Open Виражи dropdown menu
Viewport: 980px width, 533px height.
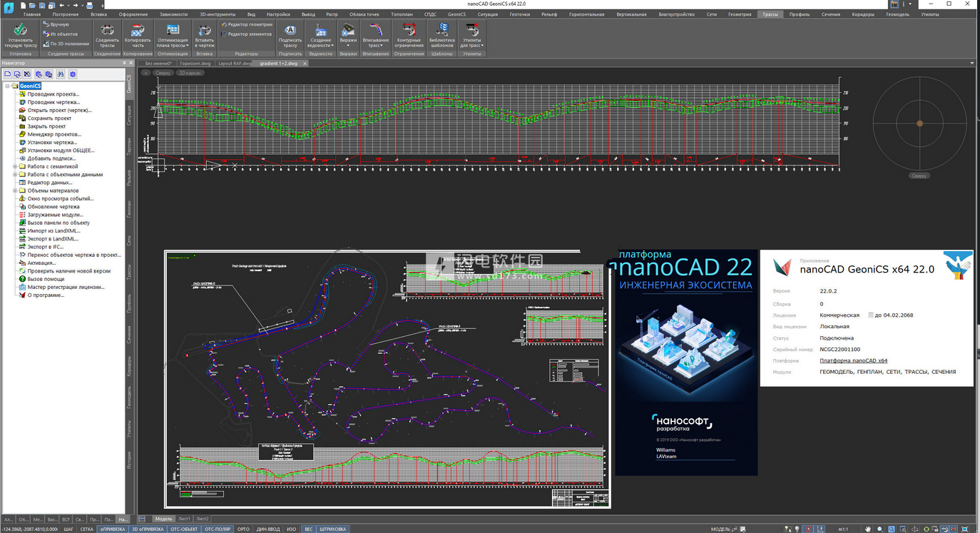point(348,34)
